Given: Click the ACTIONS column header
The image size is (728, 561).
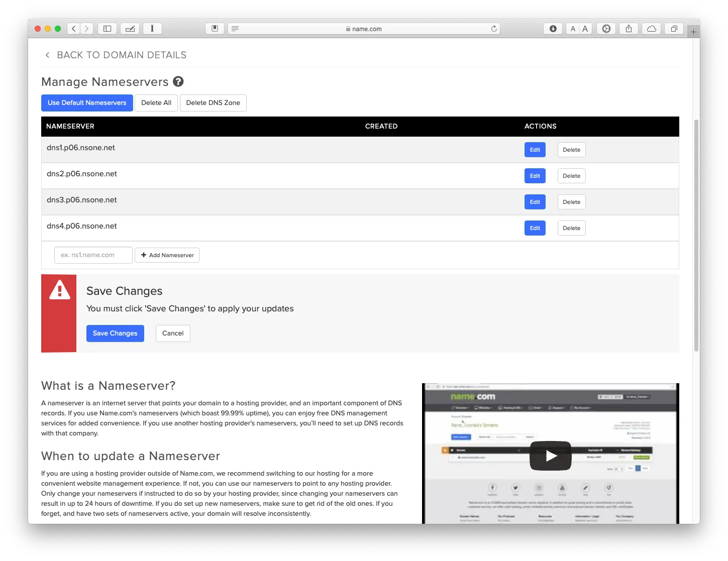Looking at the screenshot, I should 541,126.
